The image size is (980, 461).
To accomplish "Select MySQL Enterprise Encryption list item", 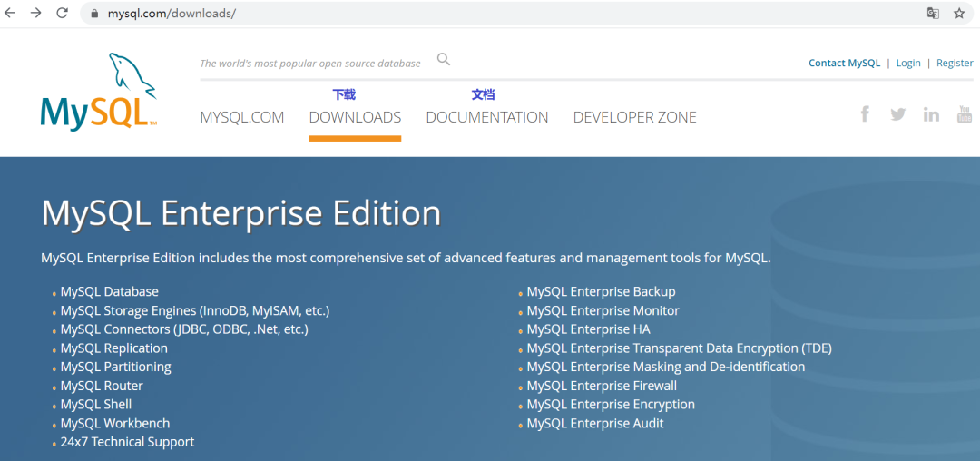I will (611, 405).
